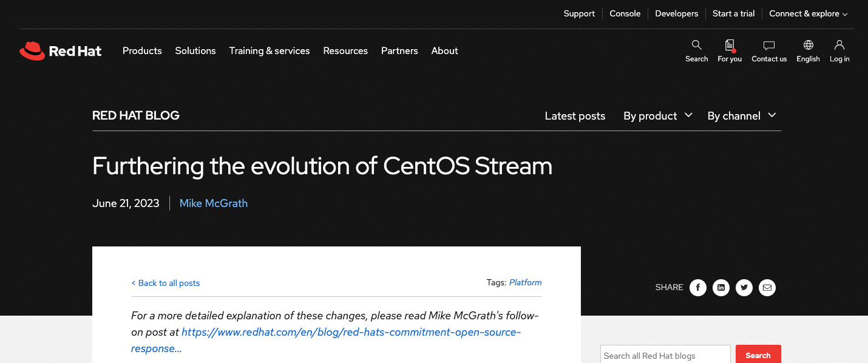Expand the By channel dropdown

[x=742, y=115]
